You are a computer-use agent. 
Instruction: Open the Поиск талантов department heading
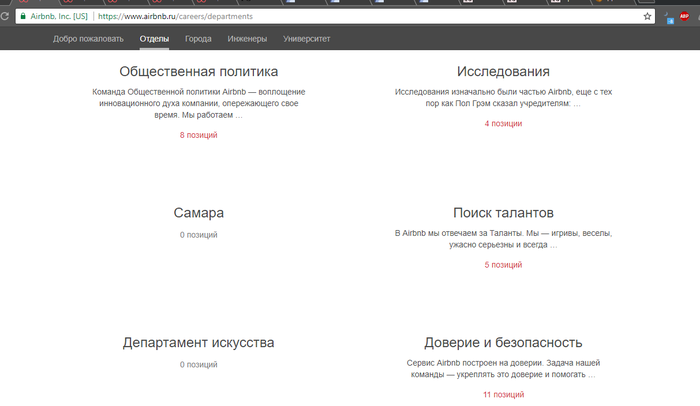[x=503, y=214]
